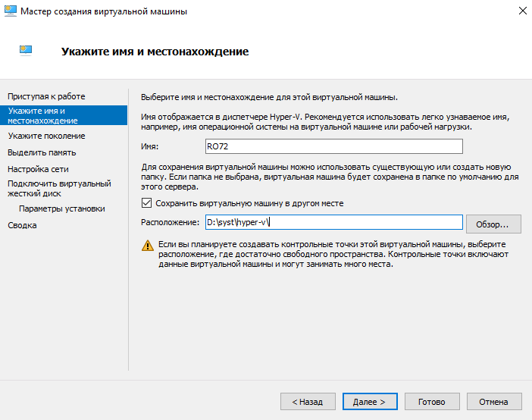Jump to the 'Сводка' step
532x420 pixels.
click(x=22, y=225)
